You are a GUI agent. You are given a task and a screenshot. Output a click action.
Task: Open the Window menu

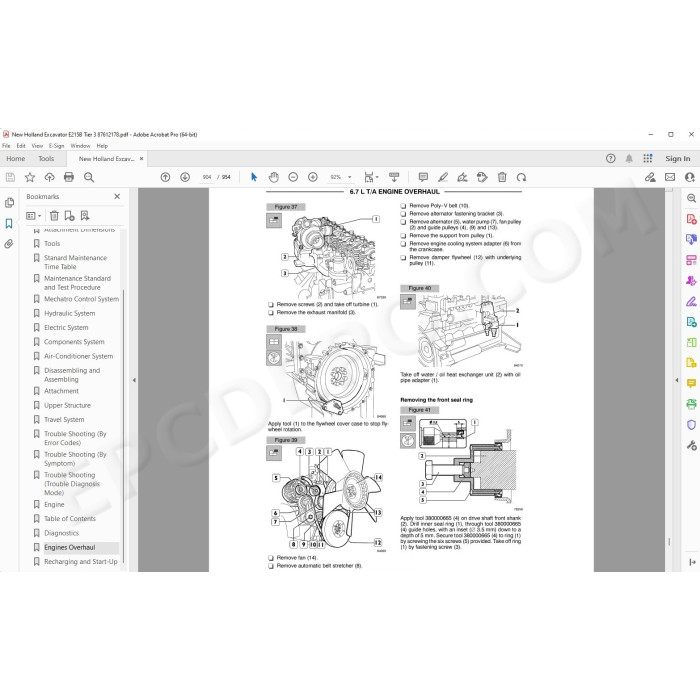click(80, 146)
